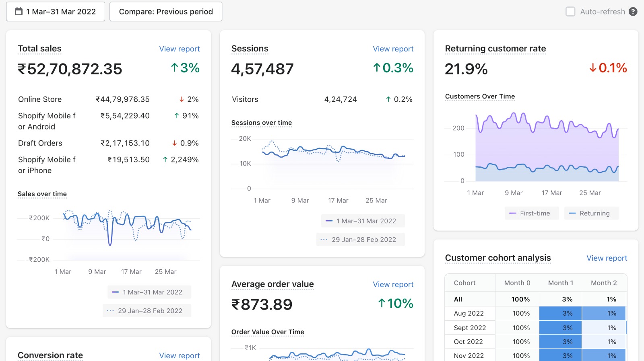Open View report for Conversion rate

coord(179,355)
